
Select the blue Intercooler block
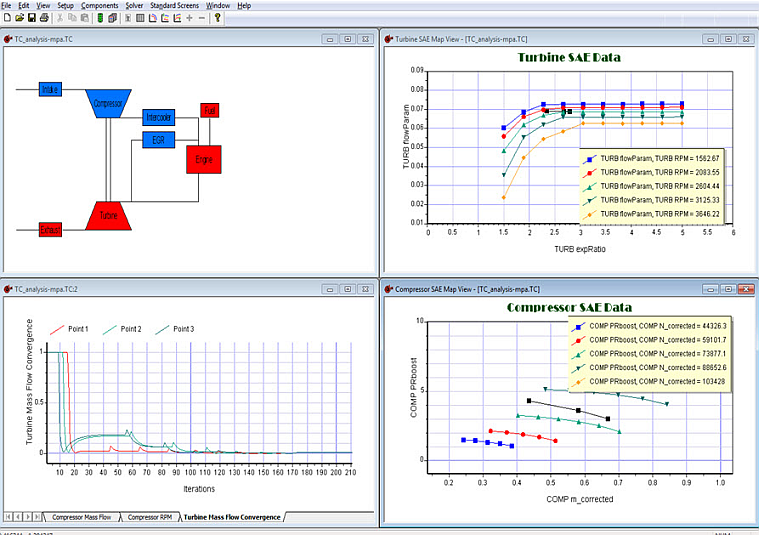[x=158, y=117]
